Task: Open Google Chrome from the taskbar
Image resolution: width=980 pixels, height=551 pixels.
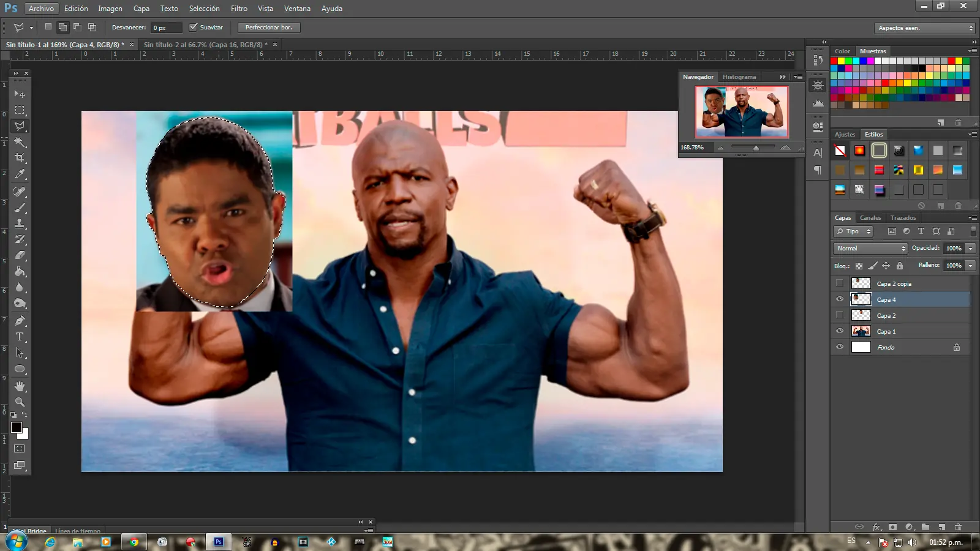Action: coord(134,542)
